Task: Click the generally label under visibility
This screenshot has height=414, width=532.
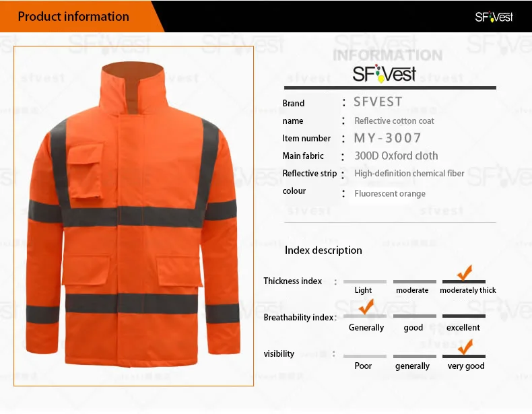Action: [412, 366]
